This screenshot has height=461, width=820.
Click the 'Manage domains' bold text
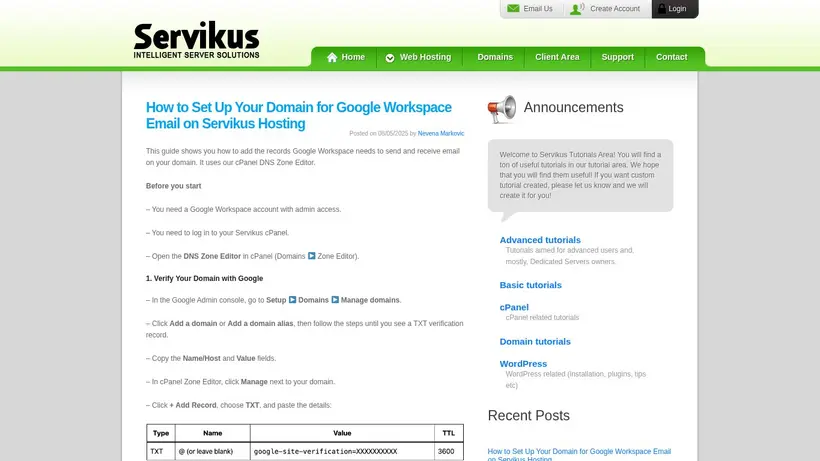point(370,300)
